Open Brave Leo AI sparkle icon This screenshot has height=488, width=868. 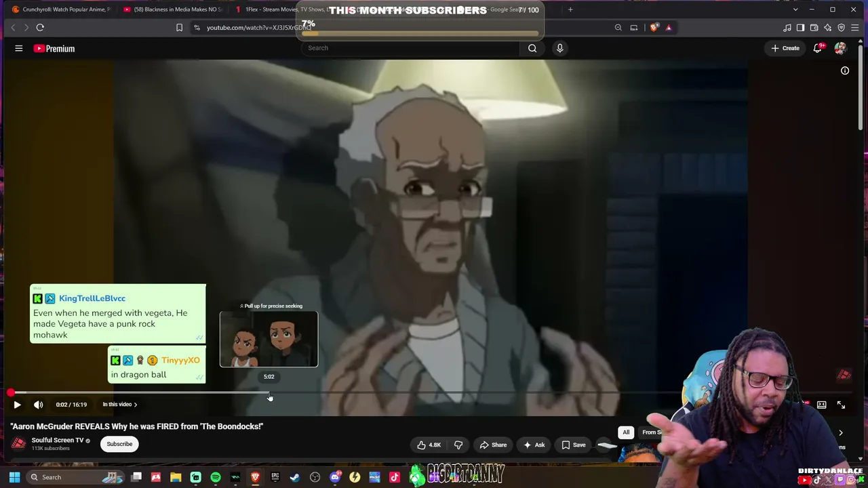[827, 28]
